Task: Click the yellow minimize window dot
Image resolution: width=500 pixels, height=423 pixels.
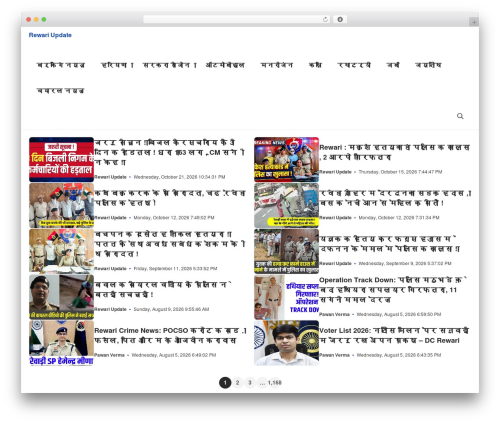Action: [36, 20]
